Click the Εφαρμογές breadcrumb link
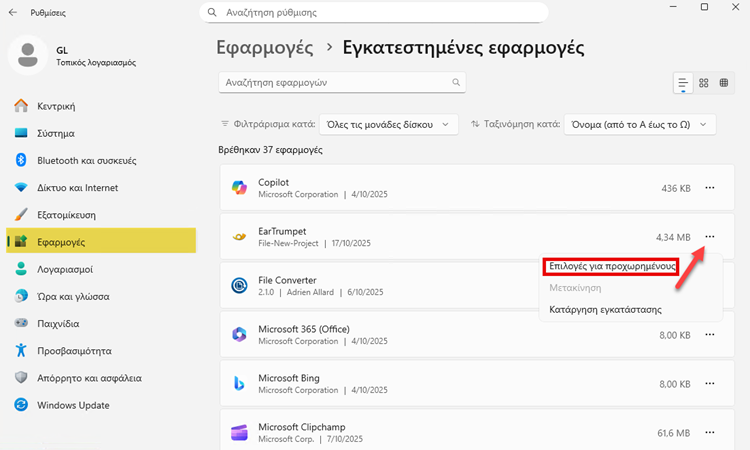 pyautogui.click(x=265, y=48)
